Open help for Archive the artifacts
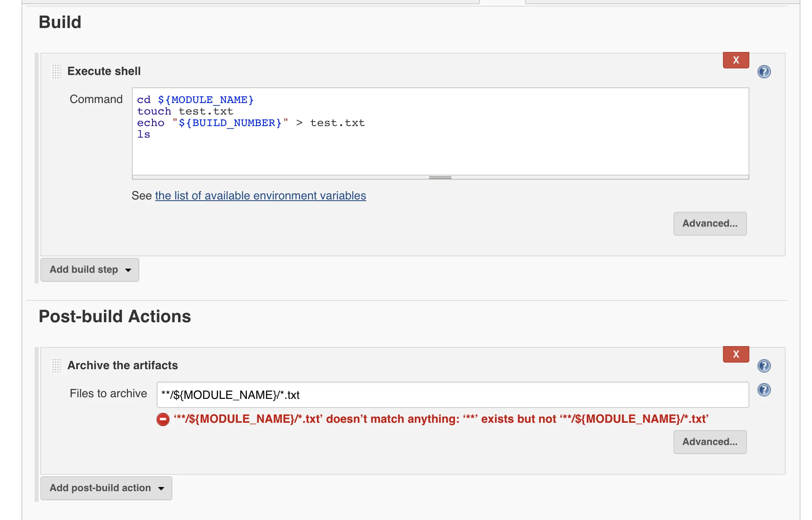 pos(764,366)
